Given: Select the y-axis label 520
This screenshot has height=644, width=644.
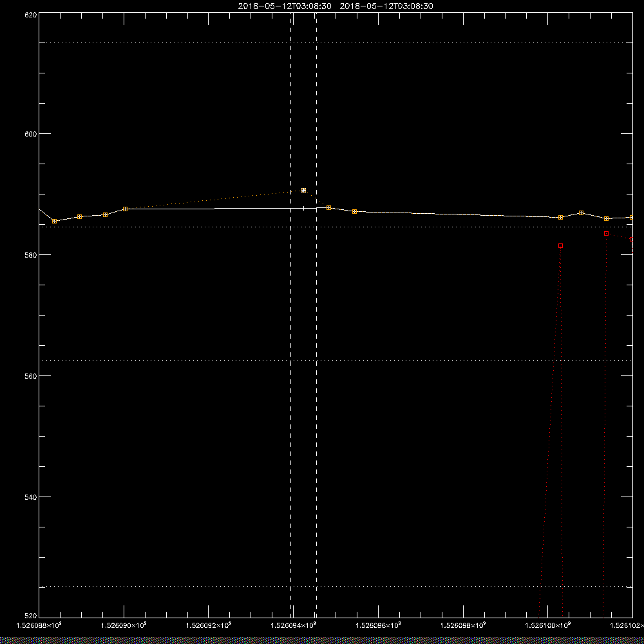Looking at the screenshot, I should (31, 616).
